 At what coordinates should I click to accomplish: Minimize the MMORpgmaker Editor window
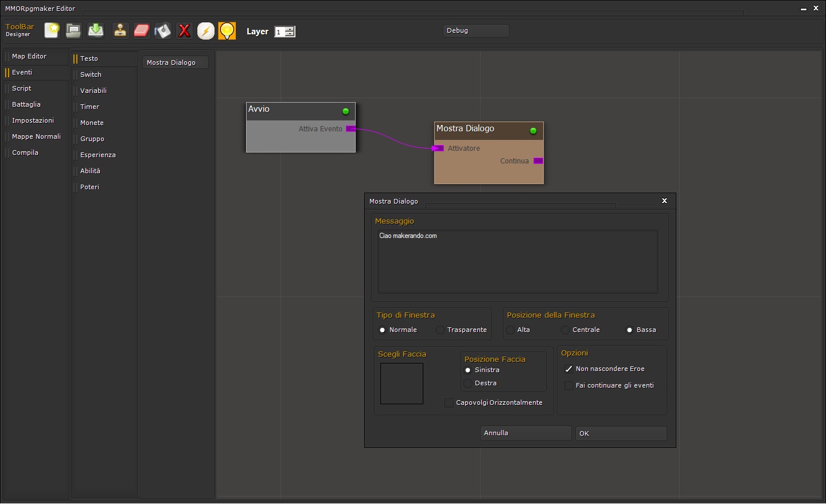[x=804, y=9]
